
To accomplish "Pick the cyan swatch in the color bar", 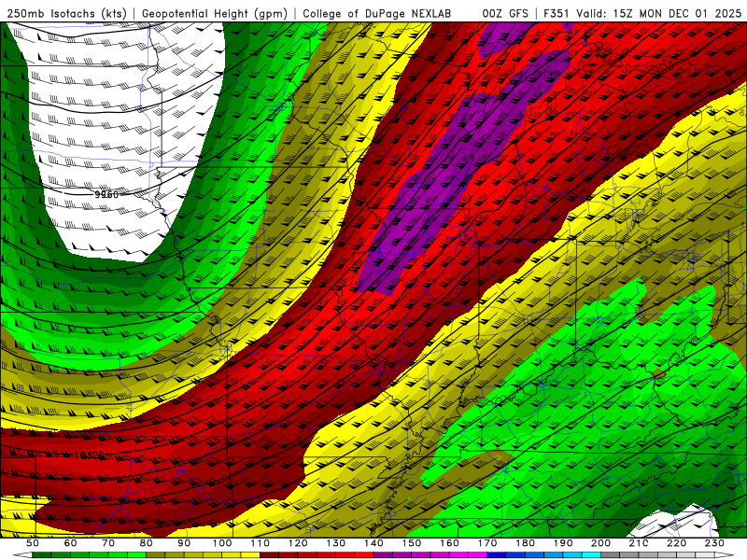I will click(x=591, y=554).
